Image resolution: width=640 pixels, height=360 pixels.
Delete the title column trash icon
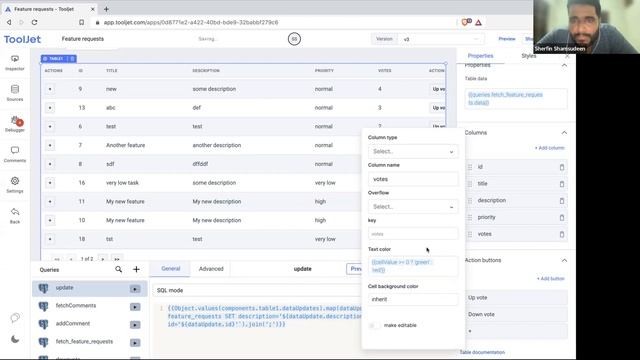(x=562, y=184)
